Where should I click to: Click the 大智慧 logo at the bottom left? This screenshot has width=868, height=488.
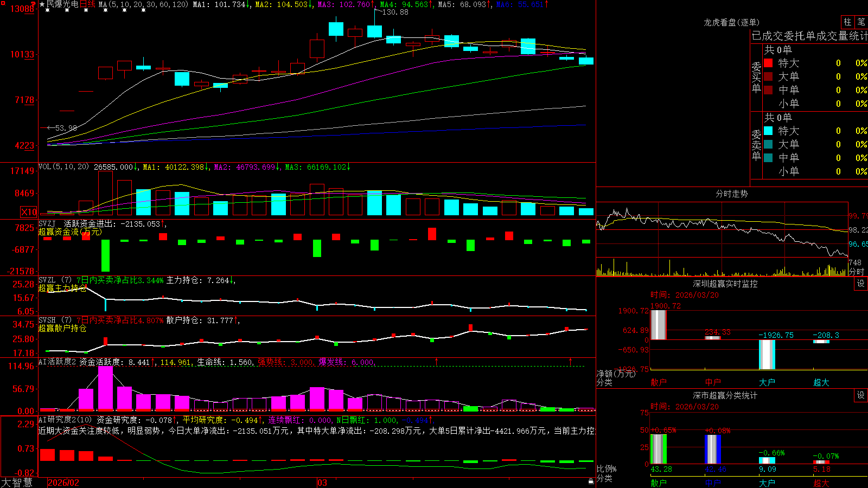17,483
